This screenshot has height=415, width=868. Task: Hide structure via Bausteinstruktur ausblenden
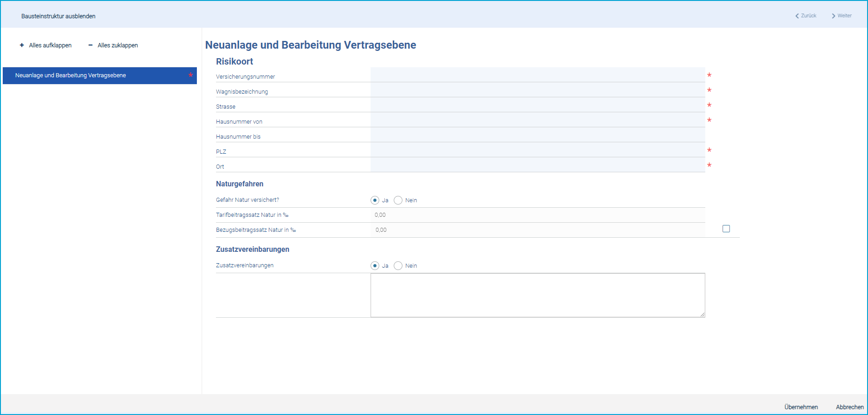pyautogui.click(x=58, y=16)
